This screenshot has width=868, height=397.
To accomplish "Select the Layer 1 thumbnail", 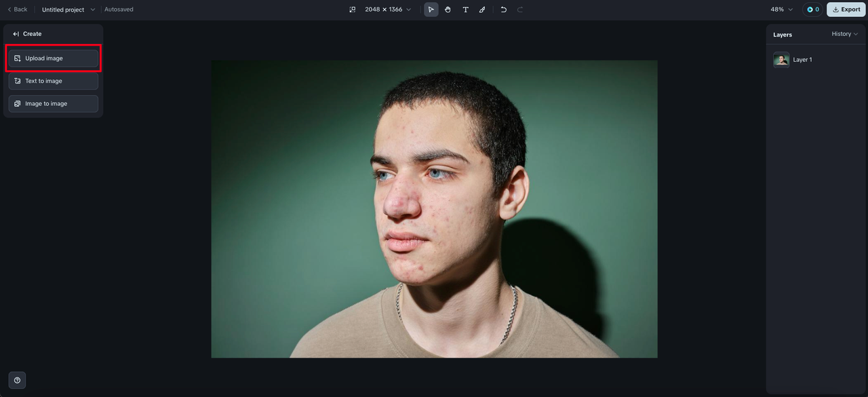I will coord(781,60).
